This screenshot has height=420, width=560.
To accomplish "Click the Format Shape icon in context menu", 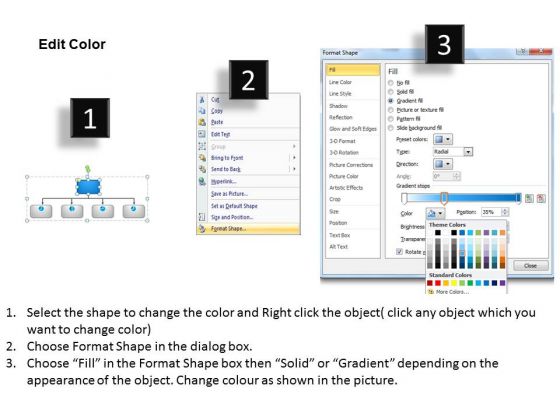I will [202, 229].
